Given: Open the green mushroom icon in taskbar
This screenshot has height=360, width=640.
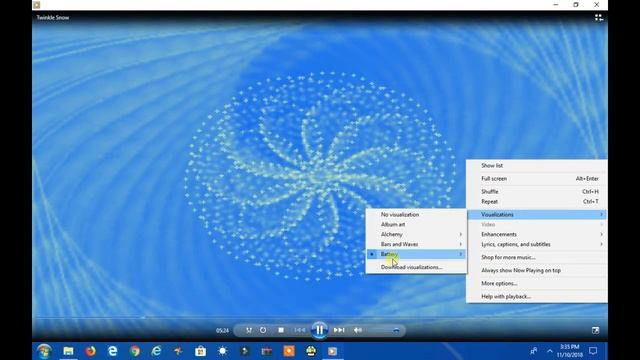Looking at the screenshot, I should click(x=311, y=351).
